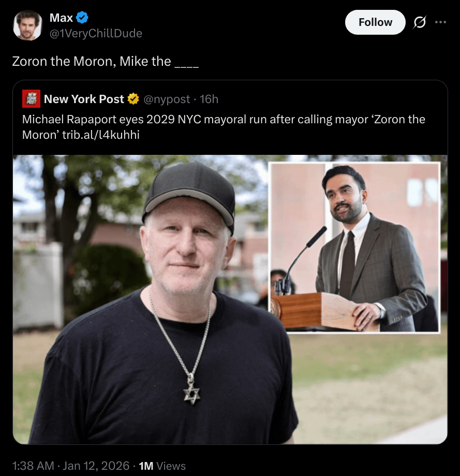The width and height of the screenshot is (460, 476).
Task: Open Max's profile avatar picture
Action: click(x=27, y=25)
